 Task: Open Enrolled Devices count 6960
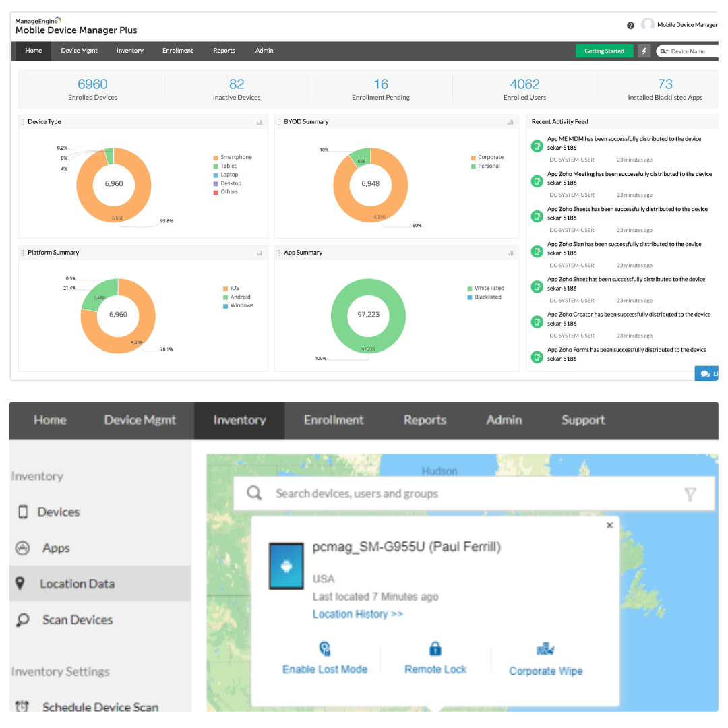(x=92, y=84)
